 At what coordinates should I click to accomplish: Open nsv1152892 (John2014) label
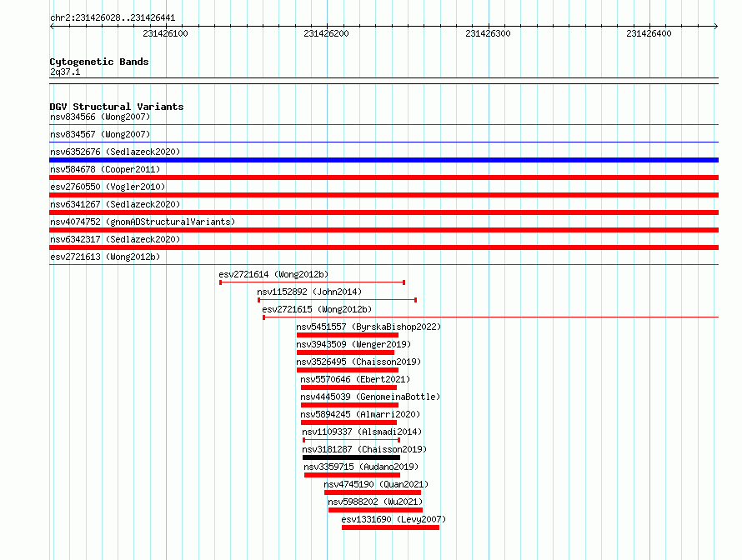(x=309, y=292)
